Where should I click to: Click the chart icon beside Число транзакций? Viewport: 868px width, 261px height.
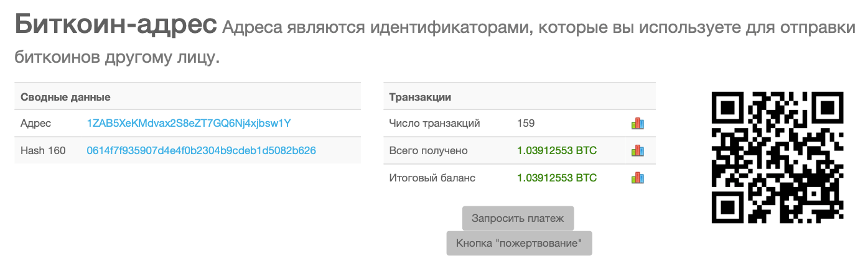(x=637, y=124)
